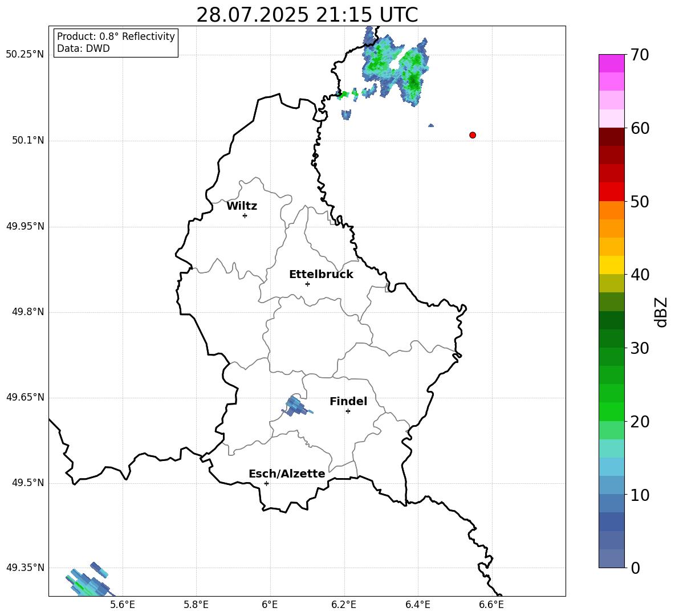Click the 70 tick on the colorbar

coord(640,55)
